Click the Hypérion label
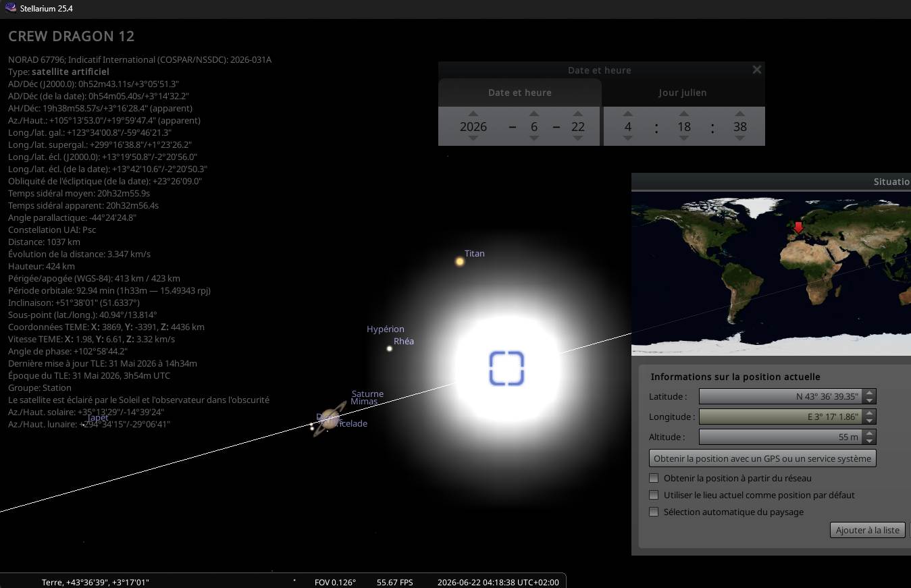Screen dimensions: 911x588 (386, 329)
